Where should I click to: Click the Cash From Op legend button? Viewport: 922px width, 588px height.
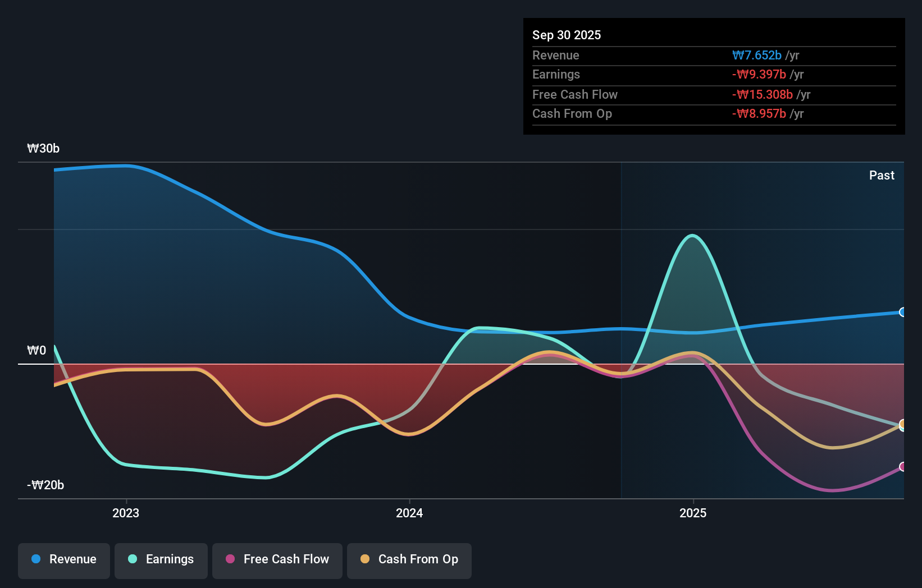(x=409, y=559)
